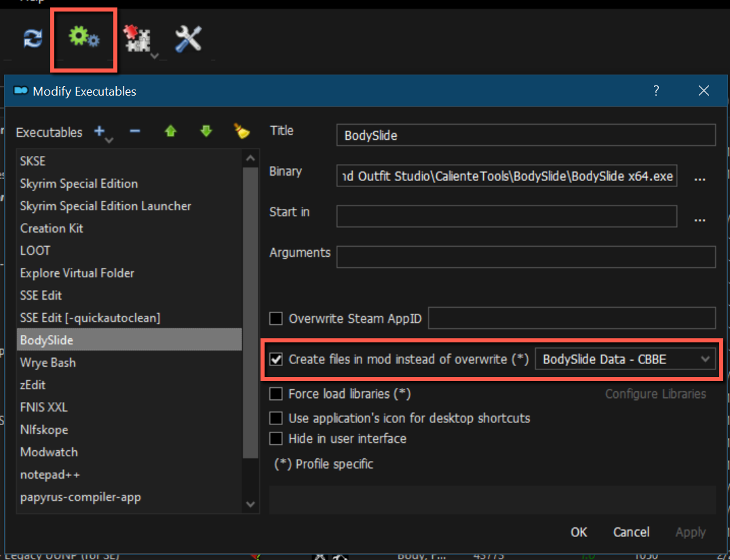
Task: Click the executables list scrollbar up arrow
Action: (250, 158)
